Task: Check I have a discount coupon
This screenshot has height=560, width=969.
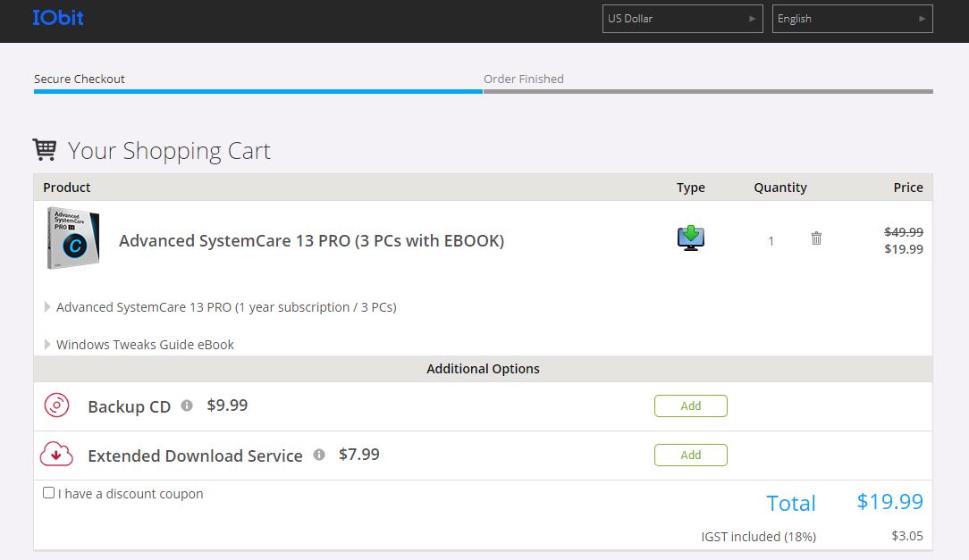Action: [49, 493]
